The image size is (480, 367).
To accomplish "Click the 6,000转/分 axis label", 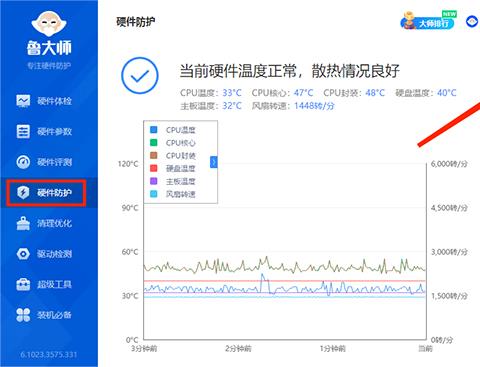I will point(449,164).
